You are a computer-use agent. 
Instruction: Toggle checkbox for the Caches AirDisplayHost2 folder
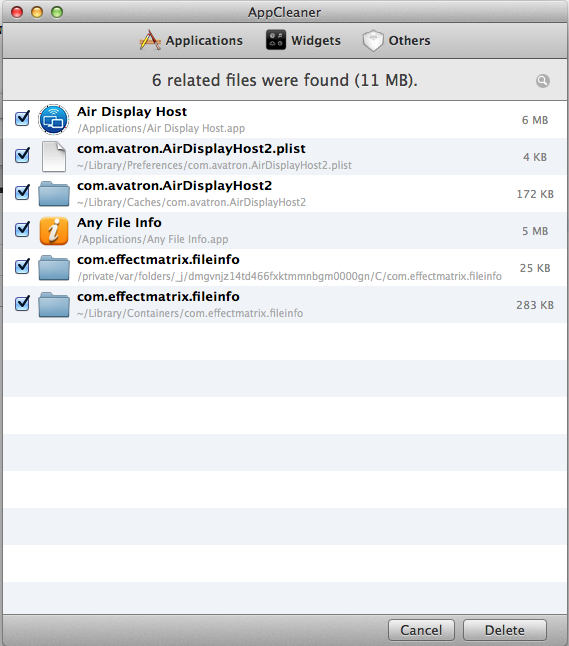(22, 192)
